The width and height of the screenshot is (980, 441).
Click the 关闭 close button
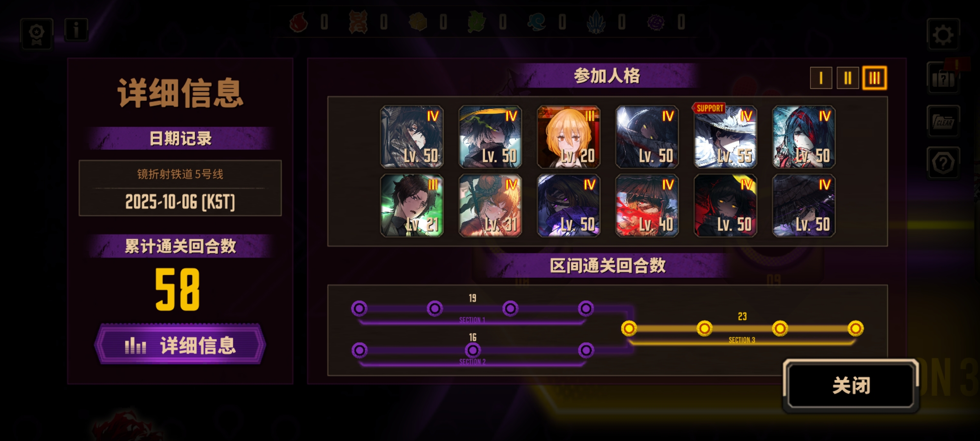coord(851,385)
